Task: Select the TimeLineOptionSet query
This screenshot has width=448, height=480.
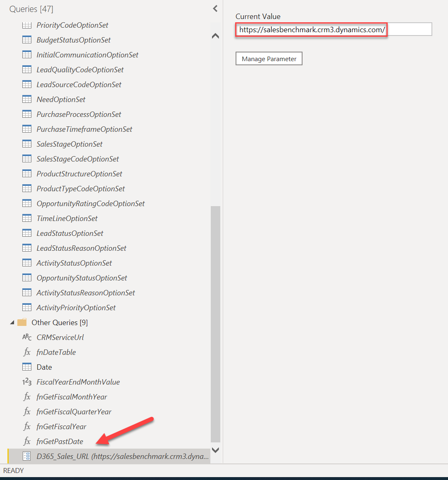Action: pos(67,218)
